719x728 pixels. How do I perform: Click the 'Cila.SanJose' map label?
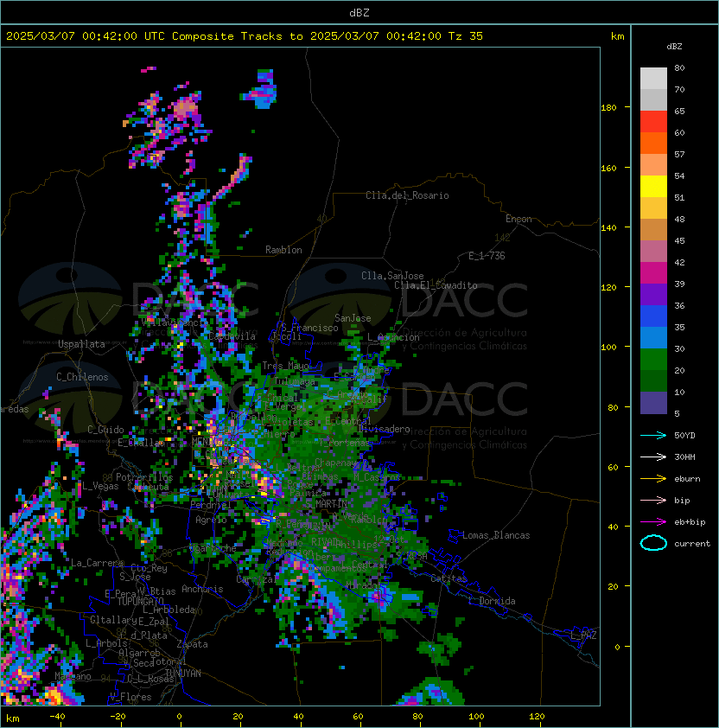(x=392, y=276)
